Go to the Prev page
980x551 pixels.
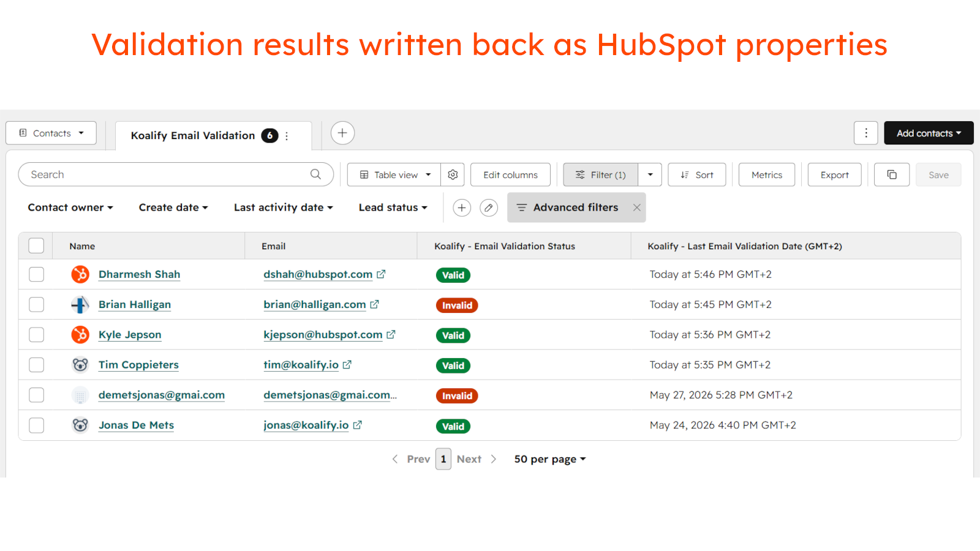(411, 459)
